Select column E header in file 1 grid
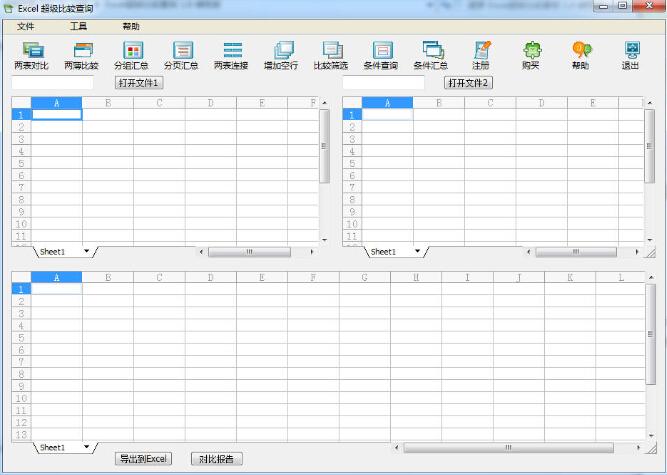The image size is (667, 475). 262,102
